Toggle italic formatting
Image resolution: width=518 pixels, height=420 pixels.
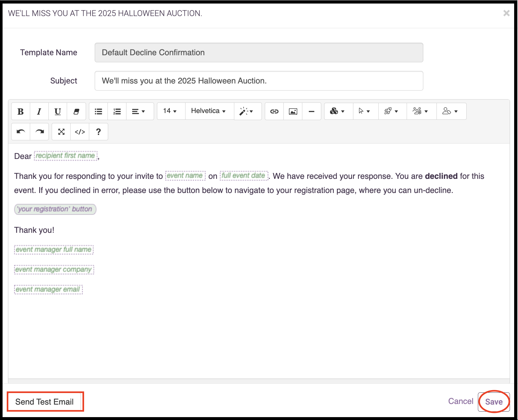[39, 111]
